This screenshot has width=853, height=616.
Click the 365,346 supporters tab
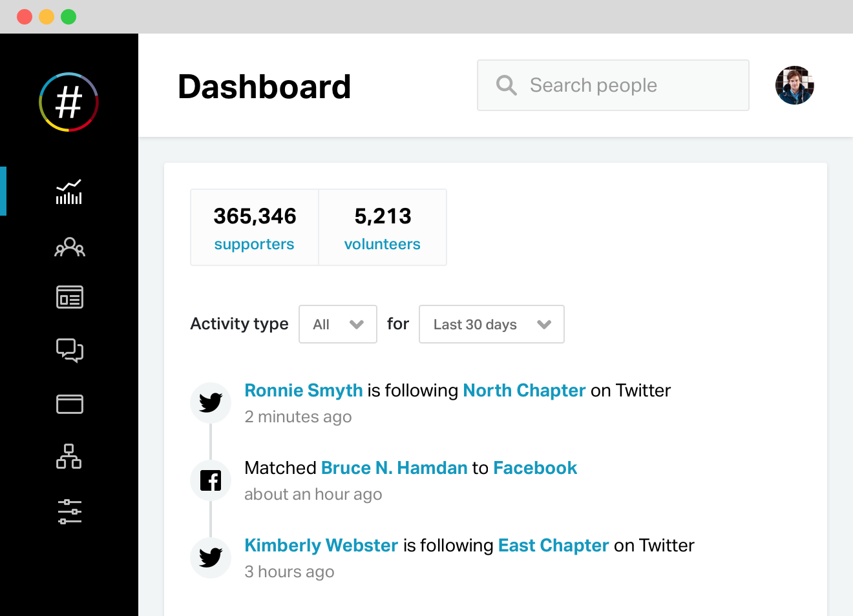coord(255,227)
